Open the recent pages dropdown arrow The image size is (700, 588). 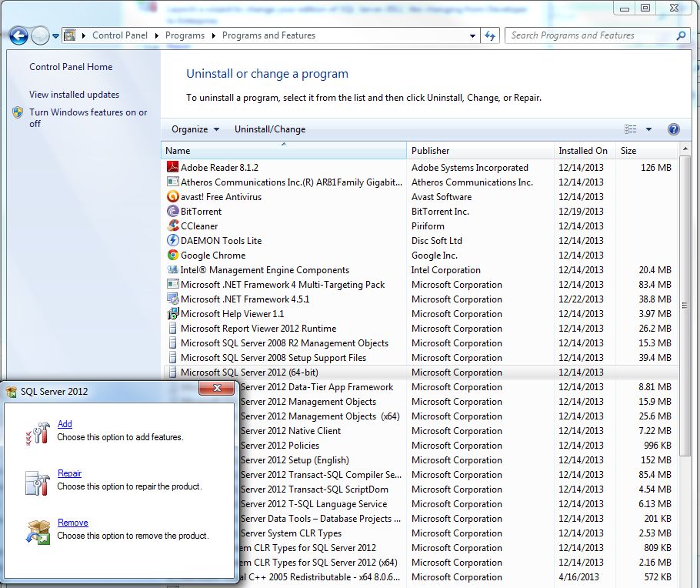pyautogui.click(x=55, y=35)
